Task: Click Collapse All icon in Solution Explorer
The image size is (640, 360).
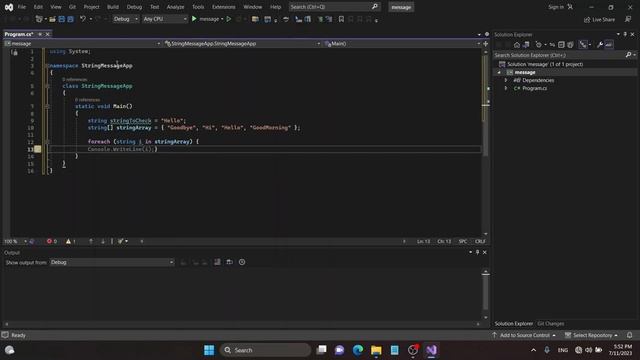Action: pos(561,44)
